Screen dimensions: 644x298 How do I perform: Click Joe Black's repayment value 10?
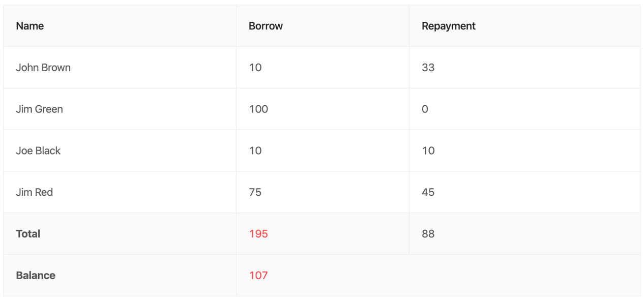tap(428, 151)
